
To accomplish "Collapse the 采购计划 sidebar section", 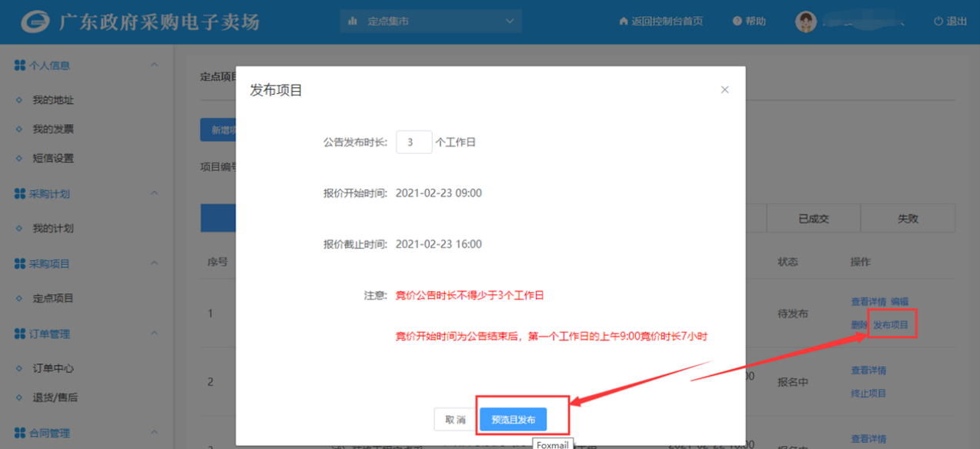I will (x=154, y=193).
